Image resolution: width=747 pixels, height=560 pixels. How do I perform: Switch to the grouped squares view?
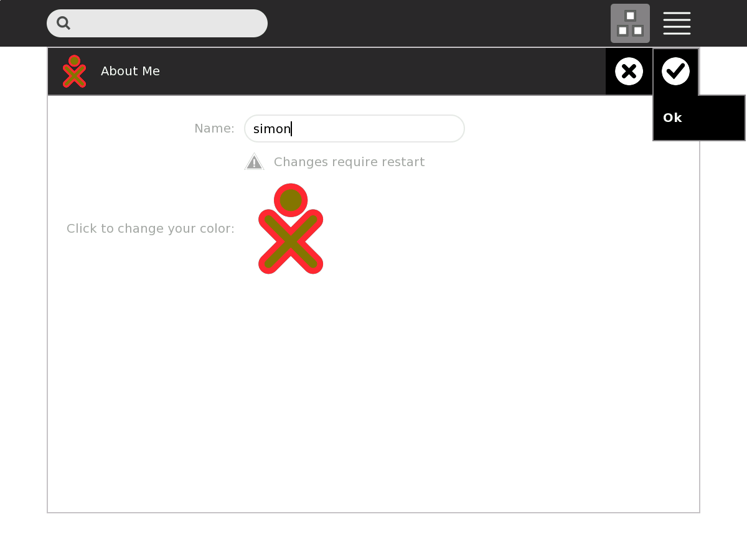pos(630,24)
